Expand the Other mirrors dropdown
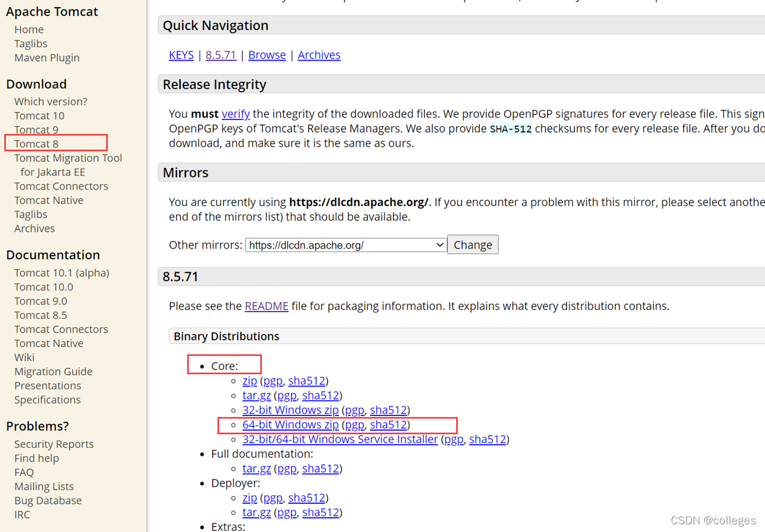 [x=346, y=245]
